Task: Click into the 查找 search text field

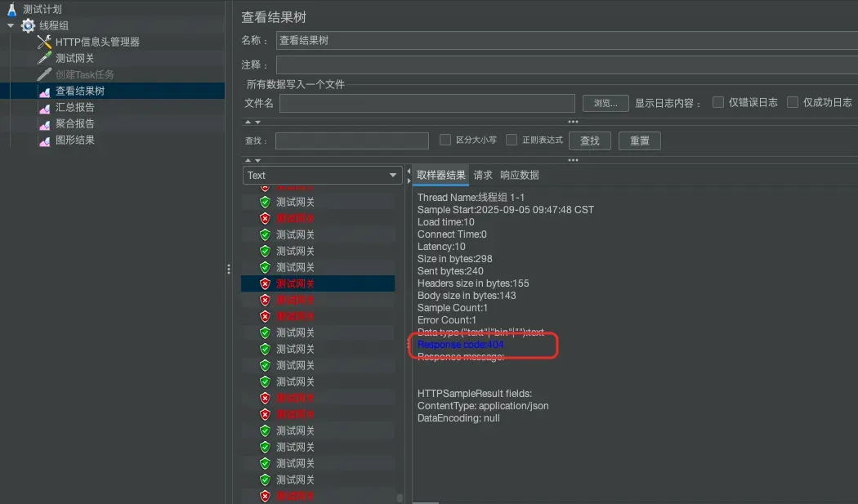Action: click(x=352, y=140)
